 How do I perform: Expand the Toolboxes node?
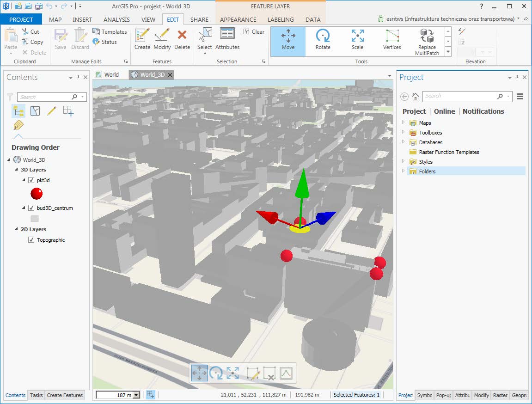coord(404,132)
